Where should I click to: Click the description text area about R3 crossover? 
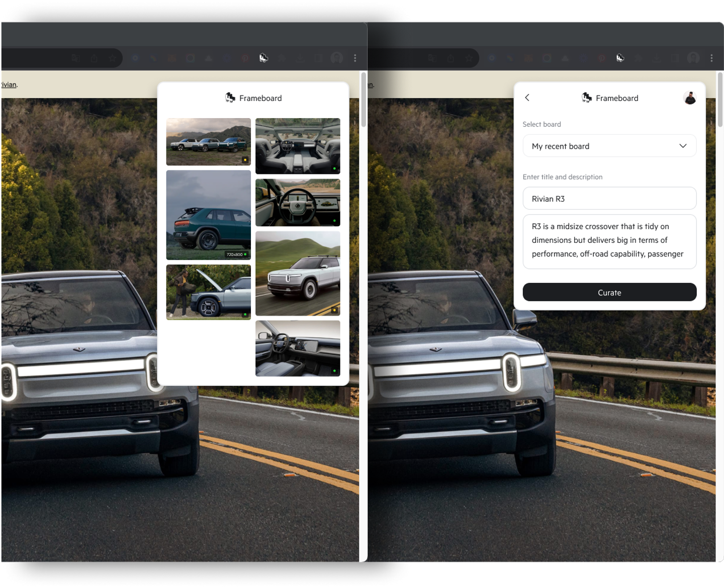click(609, 241)
